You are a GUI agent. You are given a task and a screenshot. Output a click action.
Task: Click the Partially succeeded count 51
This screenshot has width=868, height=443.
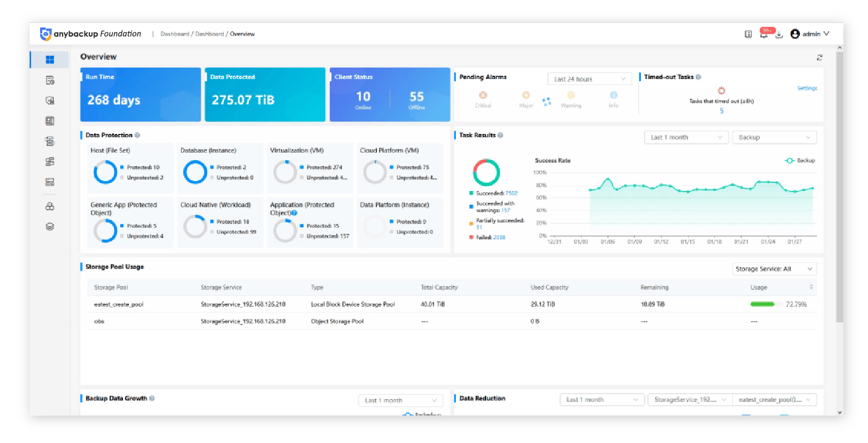[x=479, y=227]
